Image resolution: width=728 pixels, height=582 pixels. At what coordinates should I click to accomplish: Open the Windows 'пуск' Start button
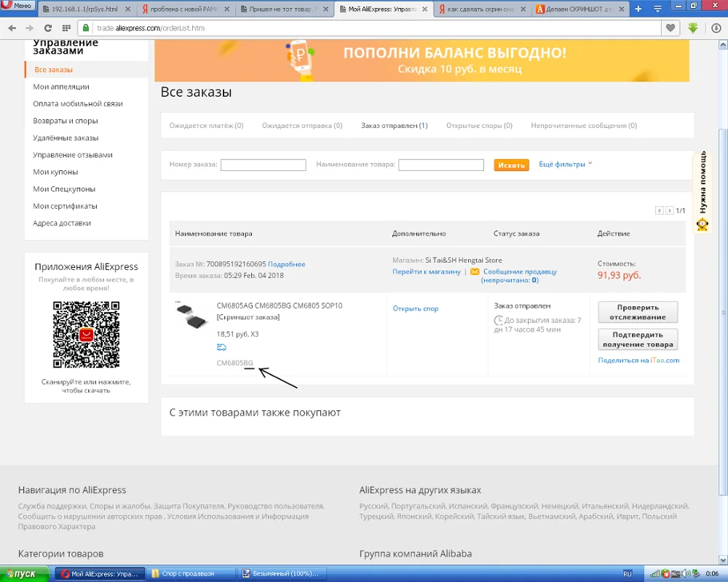point(24,574)
